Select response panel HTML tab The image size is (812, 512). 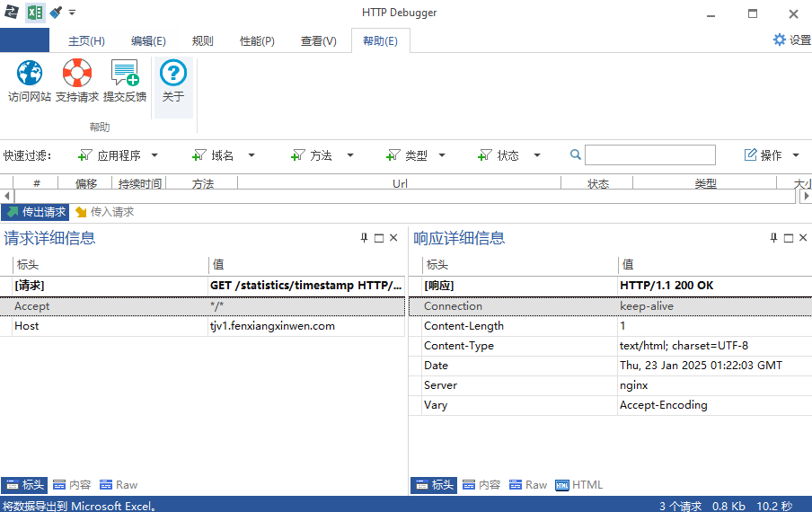[x=579, y=485]
